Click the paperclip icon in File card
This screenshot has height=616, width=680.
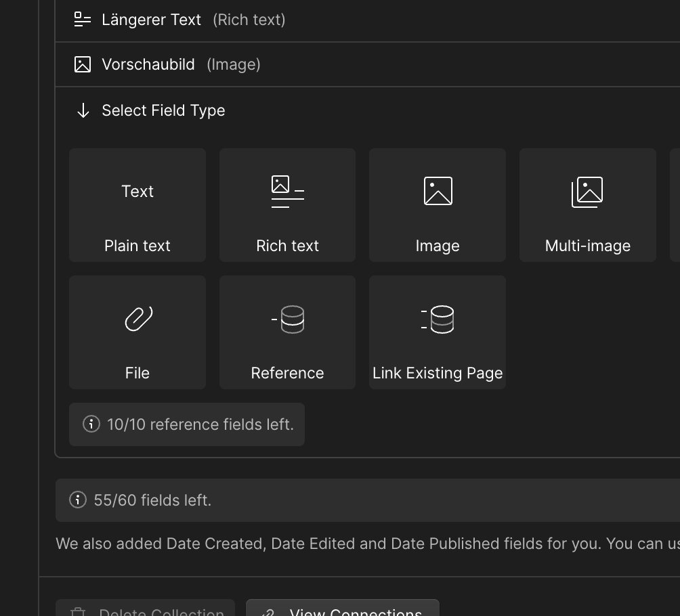coord(138,319)
